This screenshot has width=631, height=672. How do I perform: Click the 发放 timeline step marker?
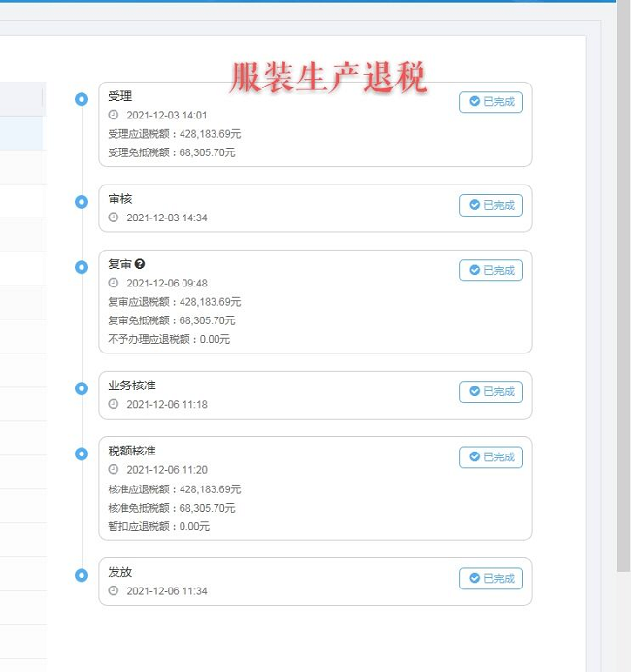tap(82, 575)
